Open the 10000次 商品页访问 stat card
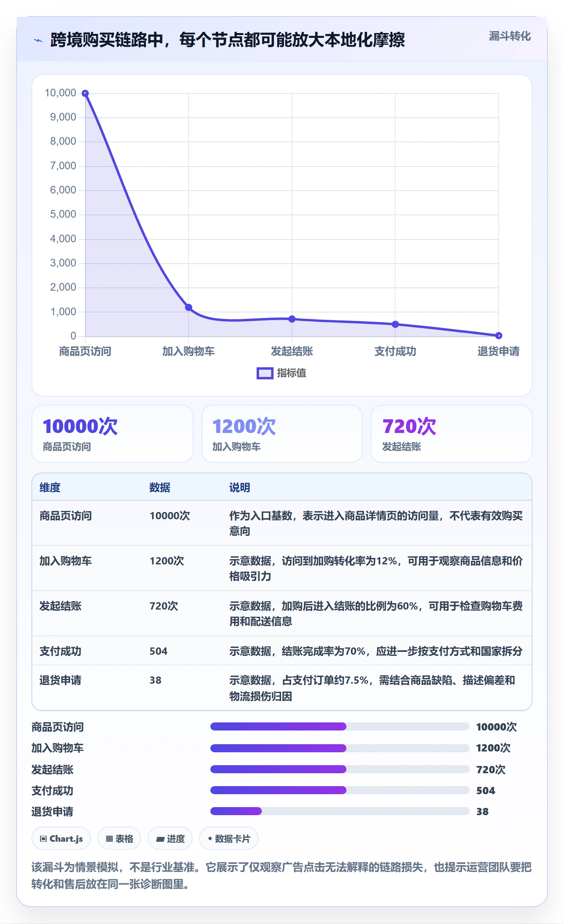 [112, 434]
